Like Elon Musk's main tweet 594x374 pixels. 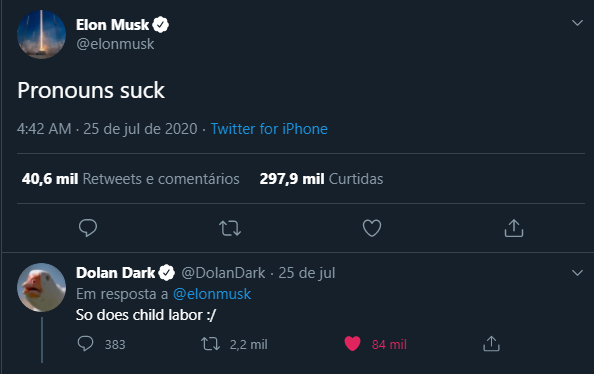coord(372,228)
